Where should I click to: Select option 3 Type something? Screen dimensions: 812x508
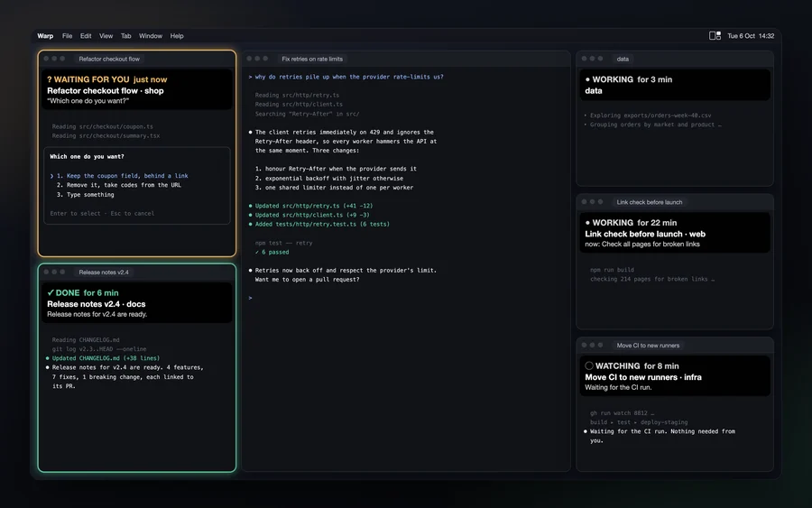point(86,195)
